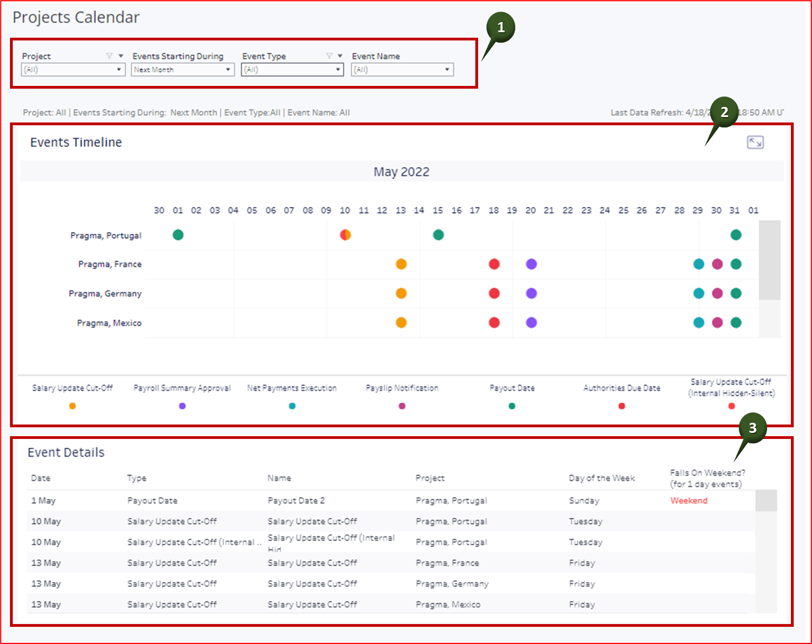Select the green Payout Date legend marker
Screen dimensions: 812x644
pos(511,406)
